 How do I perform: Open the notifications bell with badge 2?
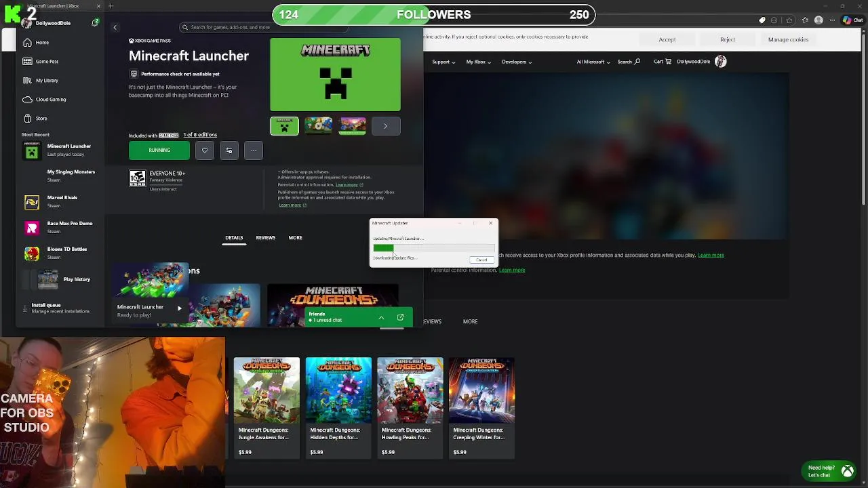(x=95, y=23)
